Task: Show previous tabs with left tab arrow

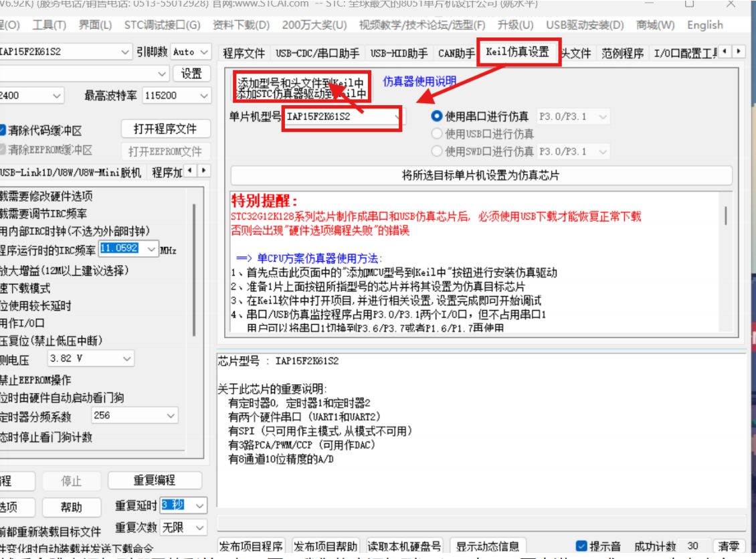Action: point(725,51)
